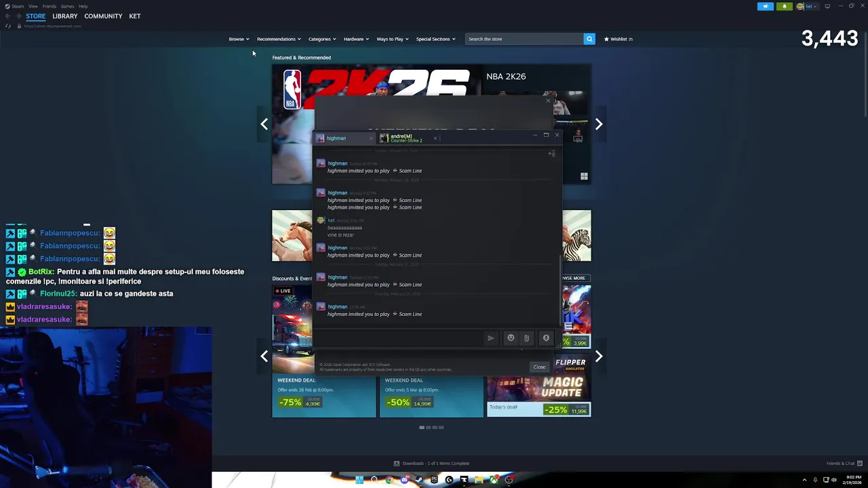The image size is (868, 488).
Task: Close the highman chat tab
Action: [371, 138]
